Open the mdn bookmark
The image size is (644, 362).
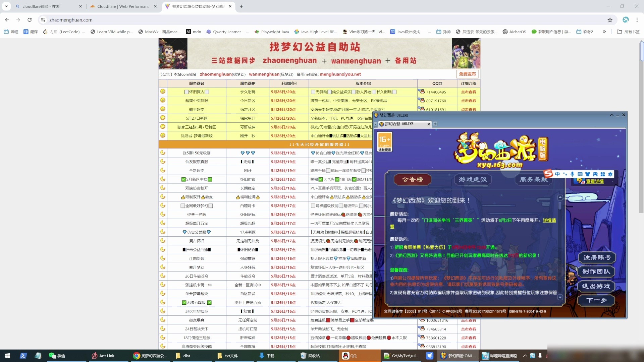194,32
